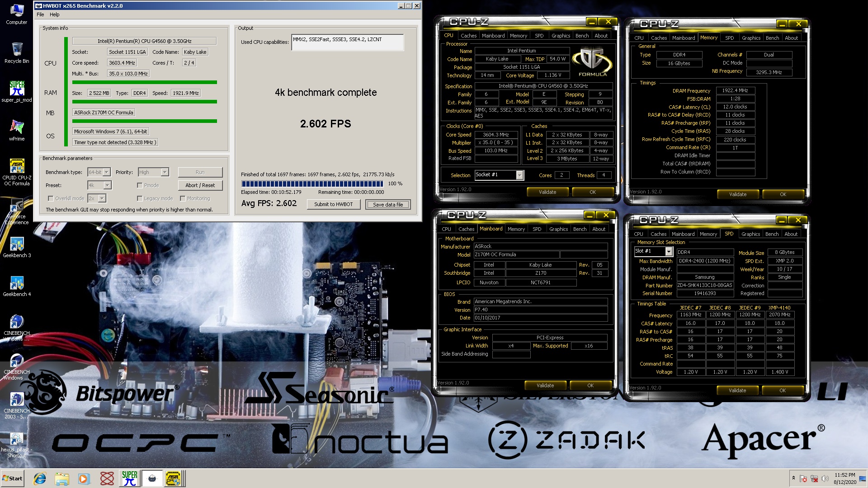Open the Recycle Bin desktop icon
Screen dimensions: 868x488
click(x=16, y=52)
